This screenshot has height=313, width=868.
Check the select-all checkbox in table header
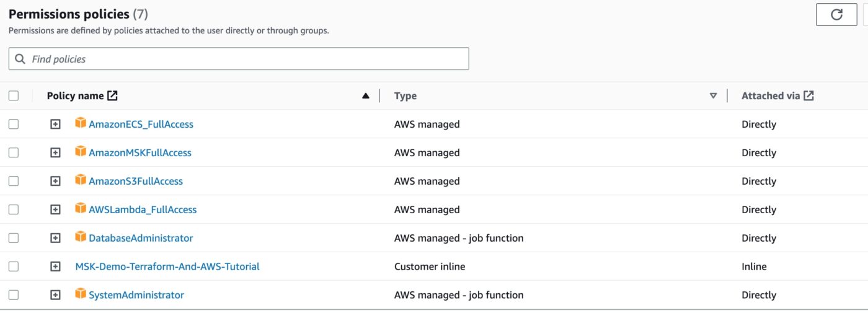tap(14, 95)
